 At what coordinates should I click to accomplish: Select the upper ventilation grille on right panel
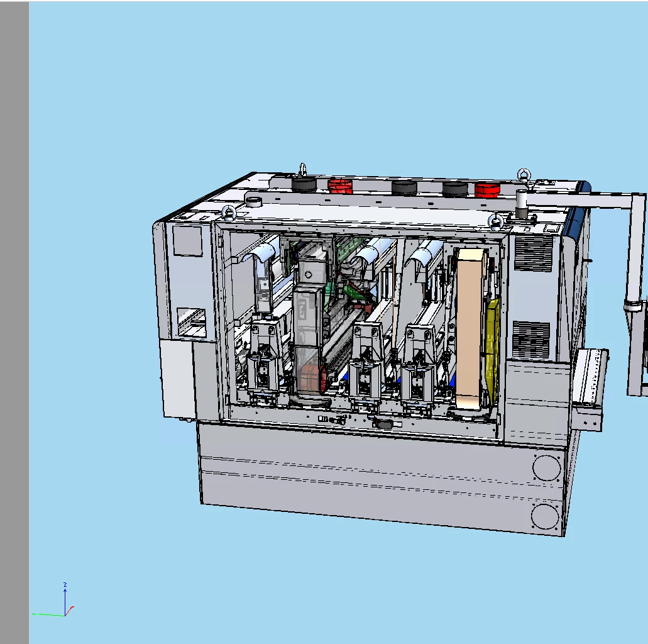point(533,253)
